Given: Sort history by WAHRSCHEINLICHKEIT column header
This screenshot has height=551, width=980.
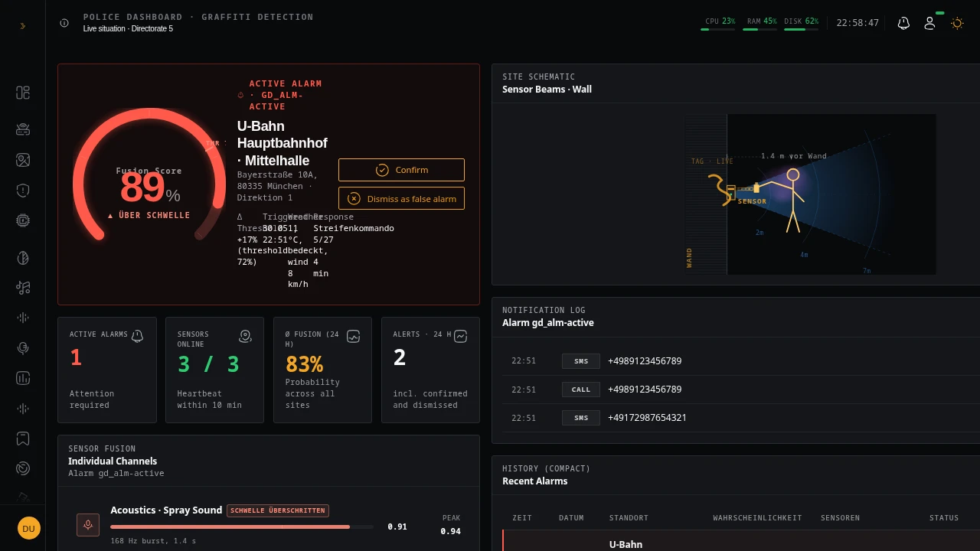Looking at the screenshot, I should pos(758,518).
